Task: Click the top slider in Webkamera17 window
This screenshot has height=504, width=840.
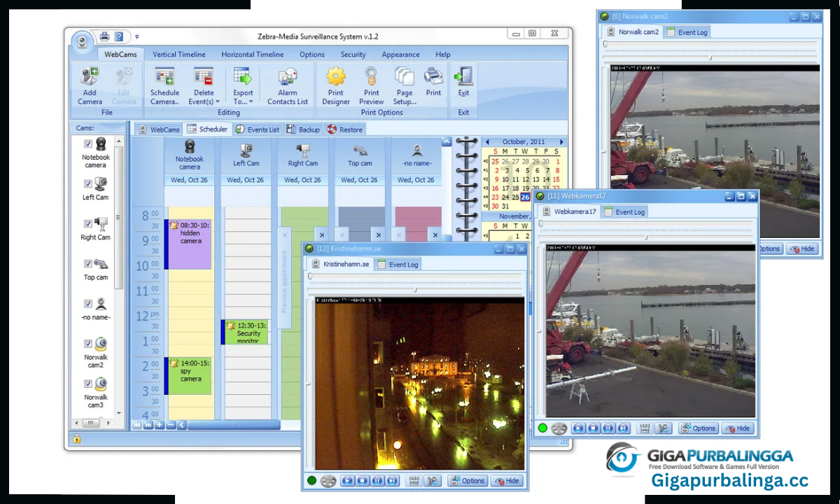Action: point(647,224)
